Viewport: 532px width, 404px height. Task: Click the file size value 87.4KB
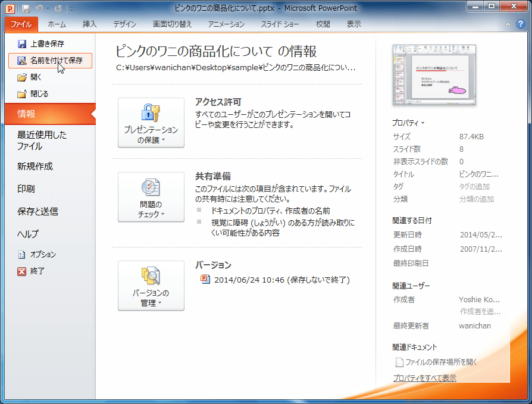pos(471,137)
